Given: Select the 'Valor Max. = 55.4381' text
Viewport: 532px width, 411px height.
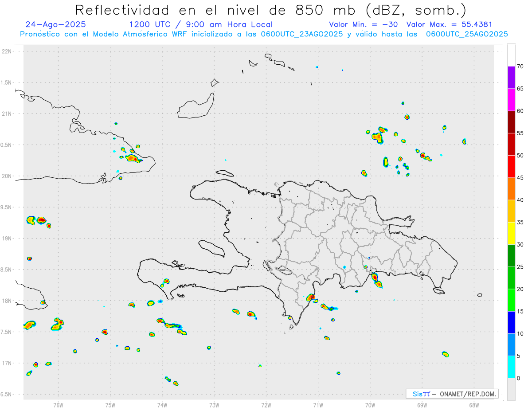Looking at the screenshot, I should tap(449, 24).
